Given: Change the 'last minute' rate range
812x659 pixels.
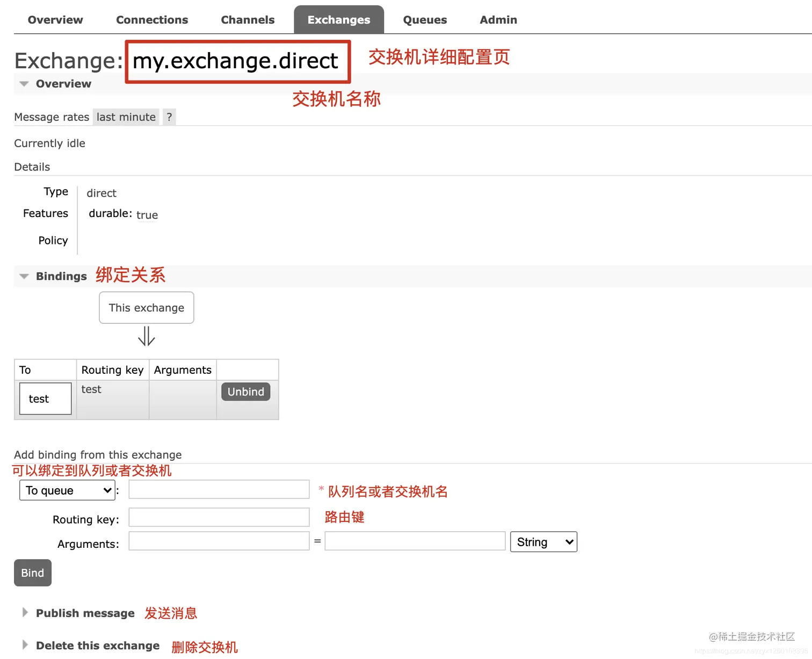Looking at the screenshot, I should pos(126,117).
